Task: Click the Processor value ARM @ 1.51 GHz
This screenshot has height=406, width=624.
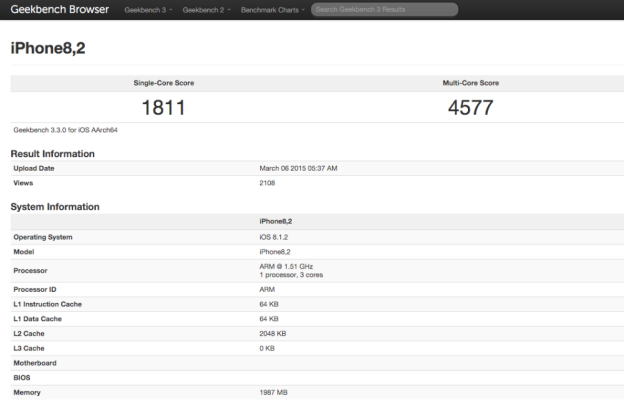Action: click(x=286, y=266)
